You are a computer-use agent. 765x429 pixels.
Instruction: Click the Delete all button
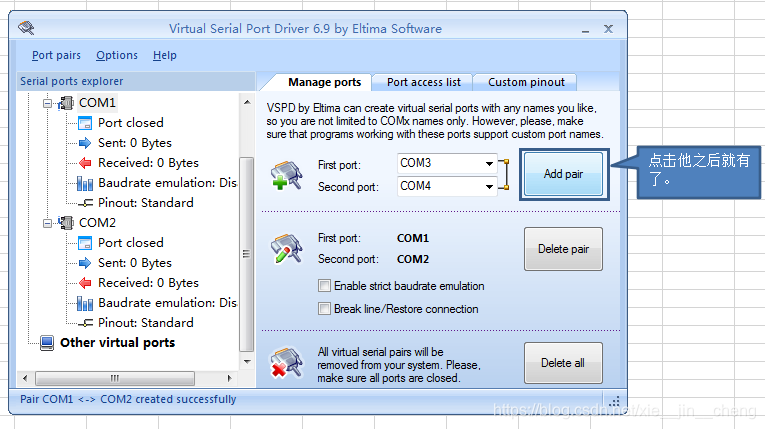[564, 363]
